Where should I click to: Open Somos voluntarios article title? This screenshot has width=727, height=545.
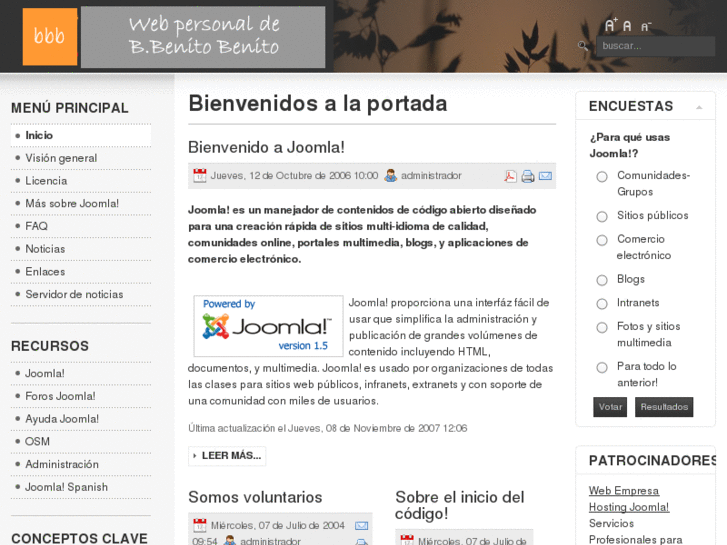click(x=255, y=497)
